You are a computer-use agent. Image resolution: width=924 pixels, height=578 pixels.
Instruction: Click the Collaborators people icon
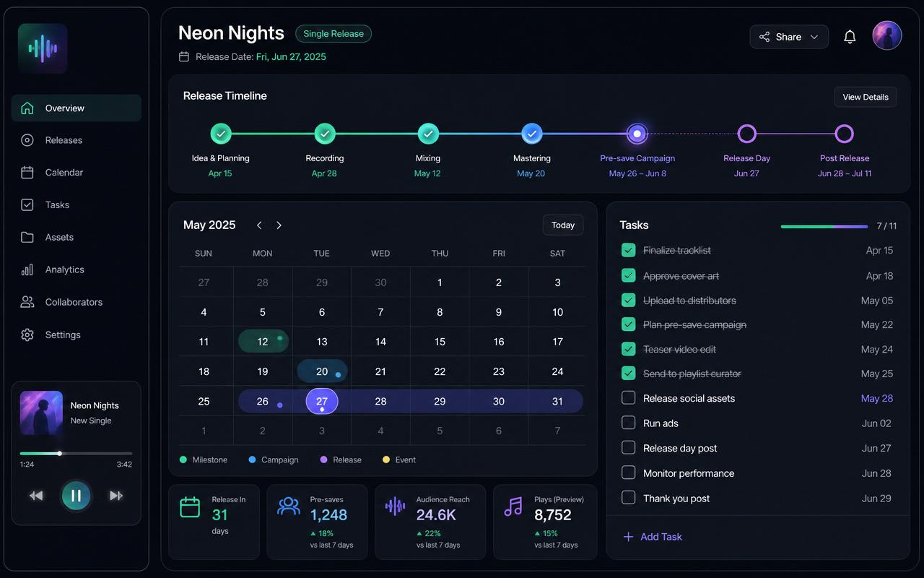pyautogui.click(x=27, y=302)
